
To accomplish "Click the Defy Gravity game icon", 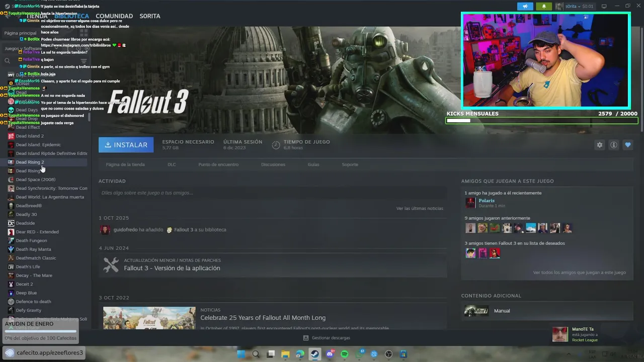I will [x=11, y=310].
